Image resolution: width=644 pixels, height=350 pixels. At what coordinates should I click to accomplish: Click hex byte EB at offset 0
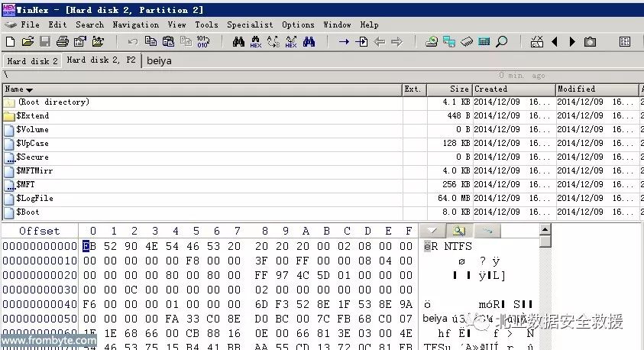[89, 246]
